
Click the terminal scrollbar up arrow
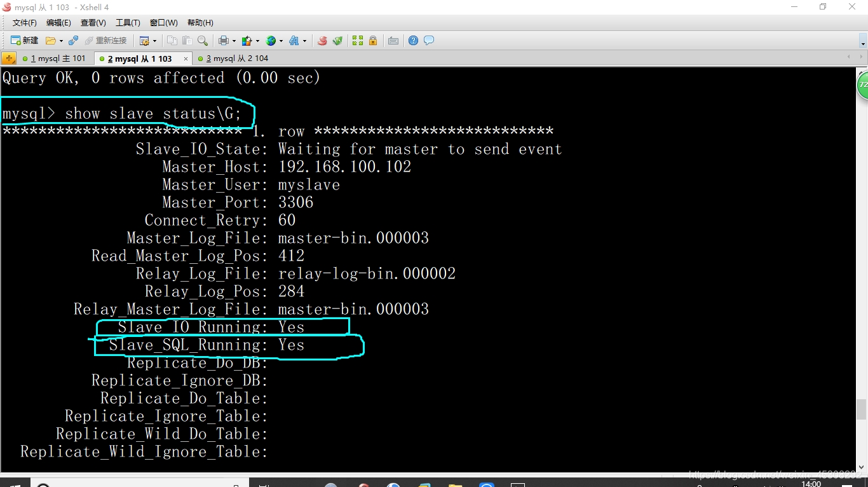861,71
